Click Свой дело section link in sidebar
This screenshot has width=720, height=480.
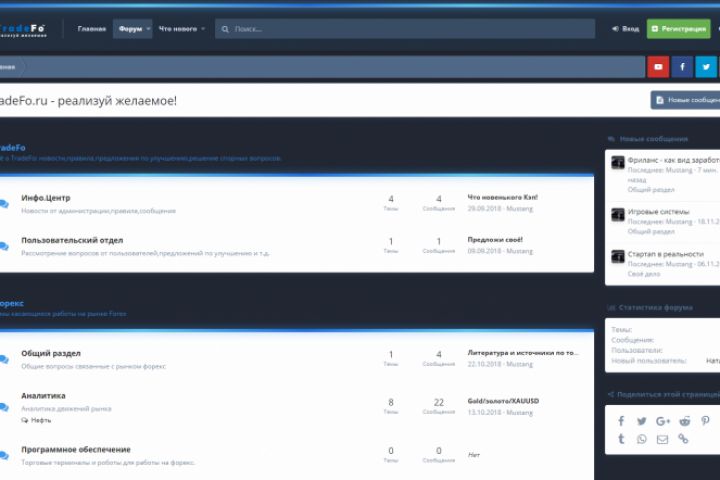pyautogui.click(x=644, y=274)
